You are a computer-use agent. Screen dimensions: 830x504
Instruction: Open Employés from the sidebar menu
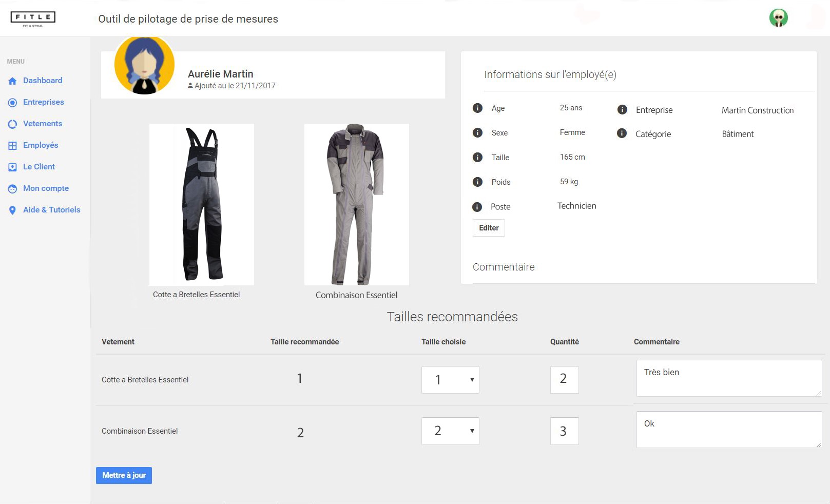coord(40,145)
